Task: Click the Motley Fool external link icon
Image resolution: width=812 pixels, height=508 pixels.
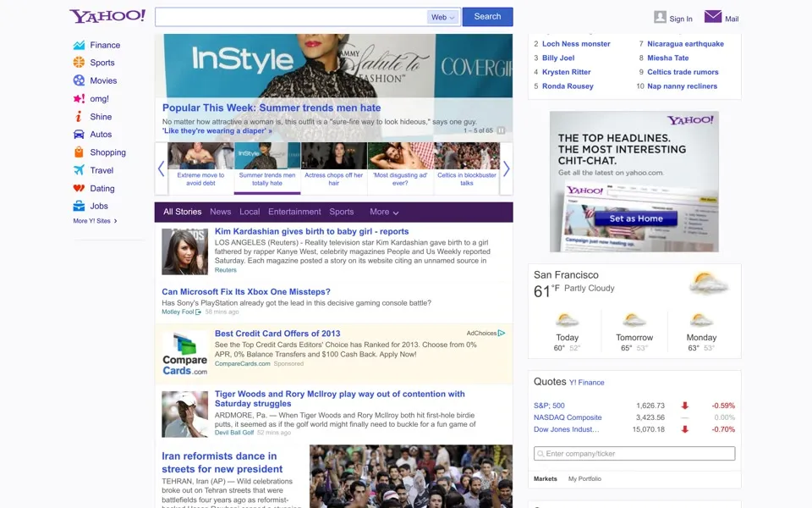Action: (198, 312)
